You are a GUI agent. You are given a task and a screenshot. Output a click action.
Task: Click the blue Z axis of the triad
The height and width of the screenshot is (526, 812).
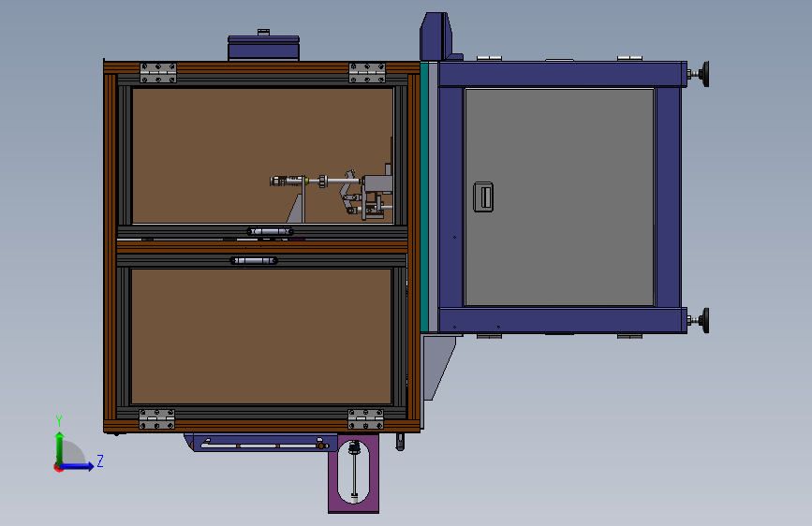(78, 466)
